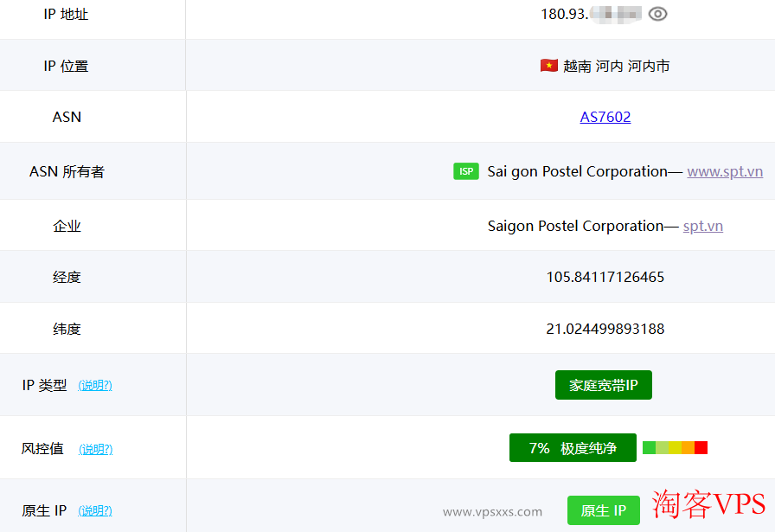Image resolution: width=775 pixels, height=532 pixels.
Task: Open the AS7602 link
Action: pos(605,117)
